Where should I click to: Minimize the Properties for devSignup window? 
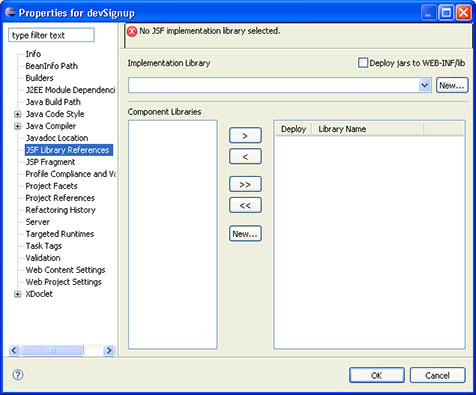click(429, 13)
